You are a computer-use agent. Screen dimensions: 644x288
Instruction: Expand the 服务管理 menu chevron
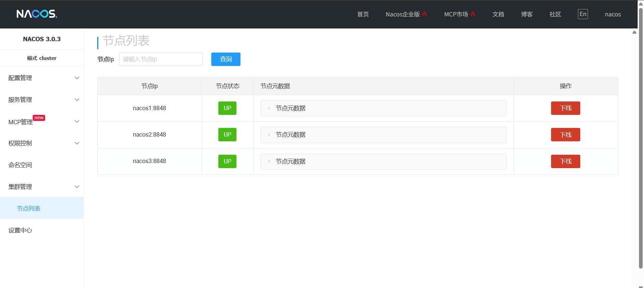tap(77, 100)
